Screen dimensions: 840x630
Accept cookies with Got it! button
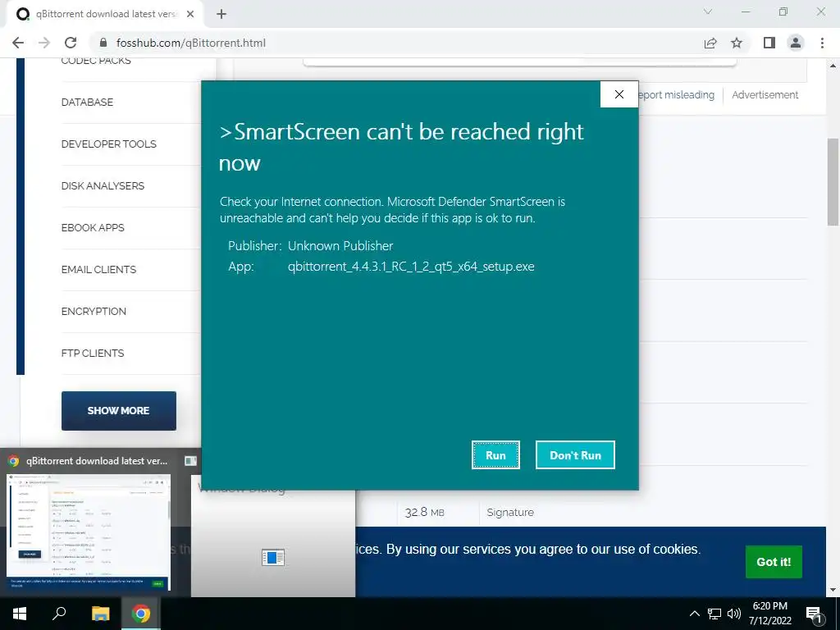click(774, 562)
